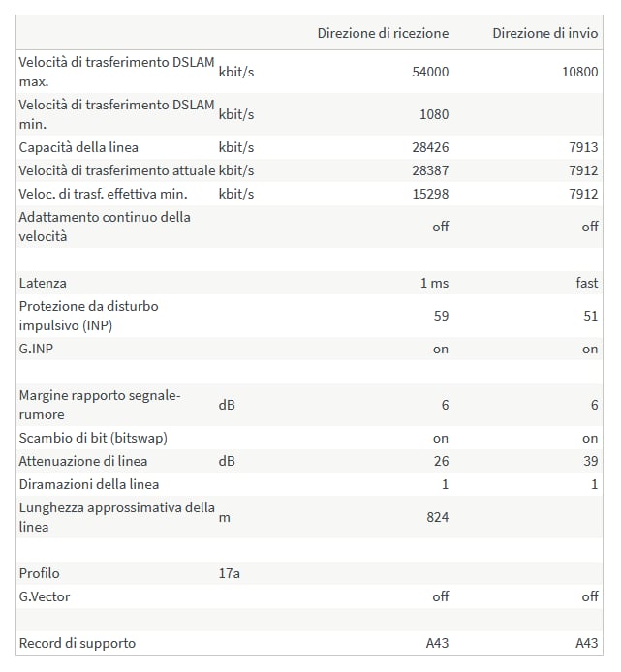
Task: Select Margine rapporto segnale-rumore label
Action: pos(100,405)
